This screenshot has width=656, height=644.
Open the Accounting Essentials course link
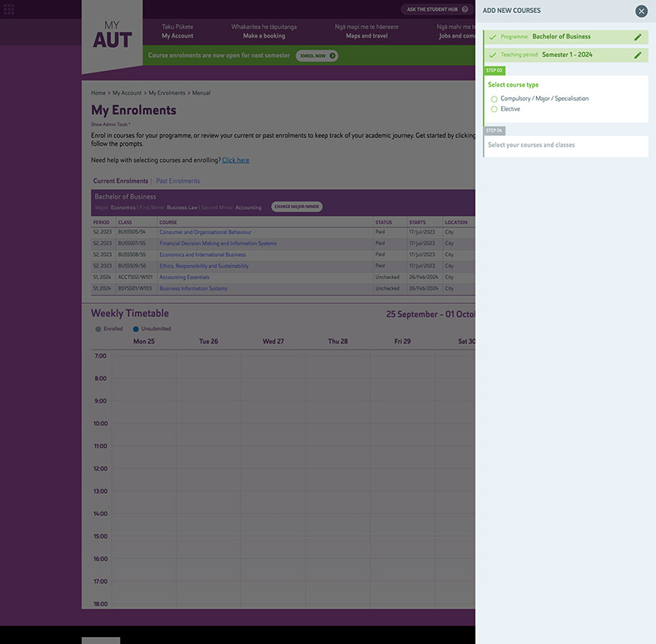pos(184,277)
